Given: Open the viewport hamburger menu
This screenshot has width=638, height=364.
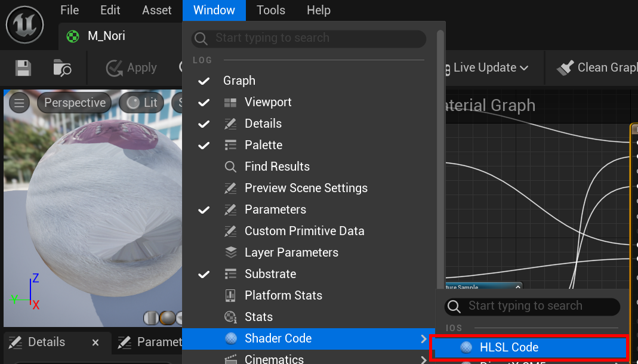Looking at the screenshot, I should click(x=19, y=102).
